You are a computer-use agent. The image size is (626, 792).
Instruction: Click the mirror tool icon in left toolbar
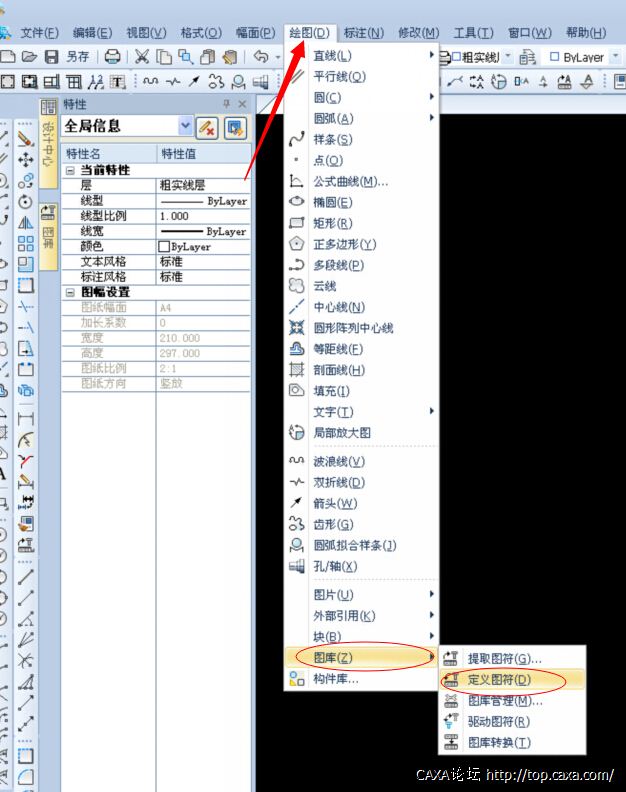pos(26,223)
